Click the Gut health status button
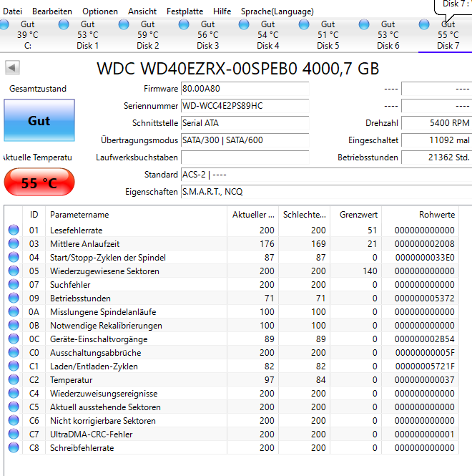Viewport: 472px width, 476px height. [x=39, y=120]
